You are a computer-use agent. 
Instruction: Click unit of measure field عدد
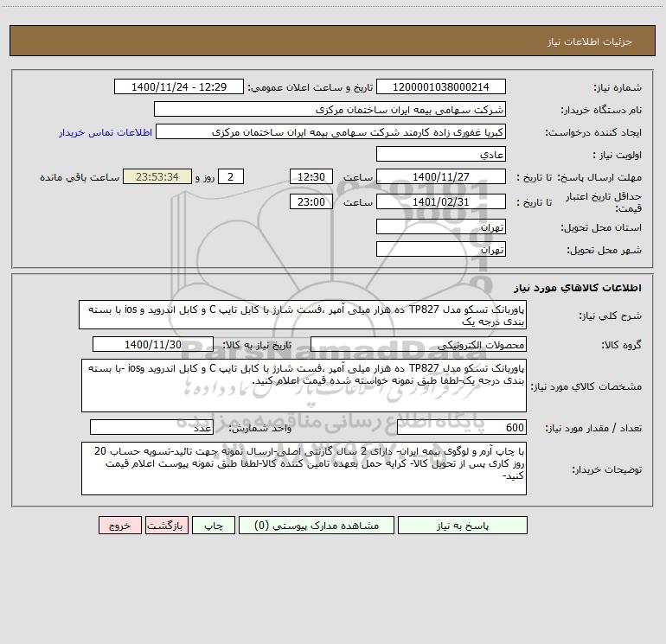(x=151, y=427)
